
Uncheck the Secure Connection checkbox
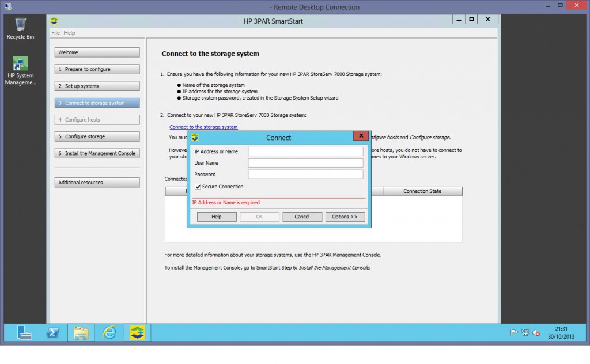tap(198, 187)
